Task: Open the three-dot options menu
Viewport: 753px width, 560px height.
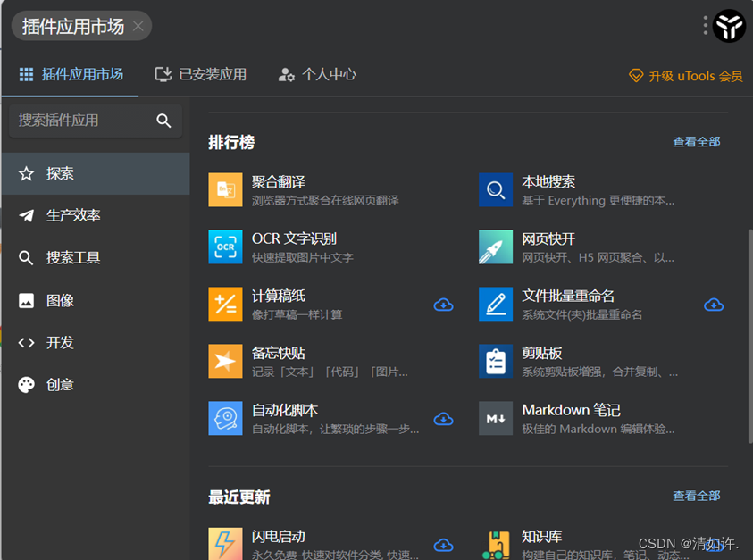Action: 705,25
